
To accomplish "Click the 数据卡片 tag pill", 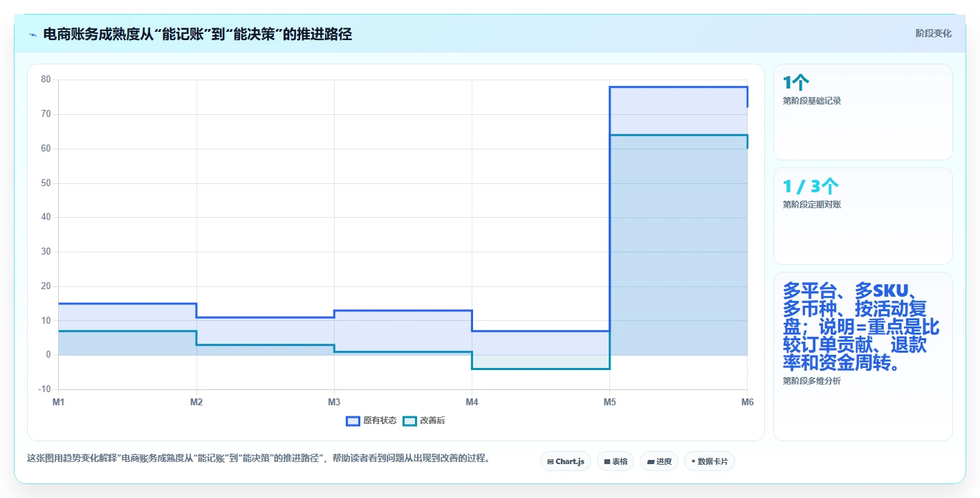I will coord(710,461).
